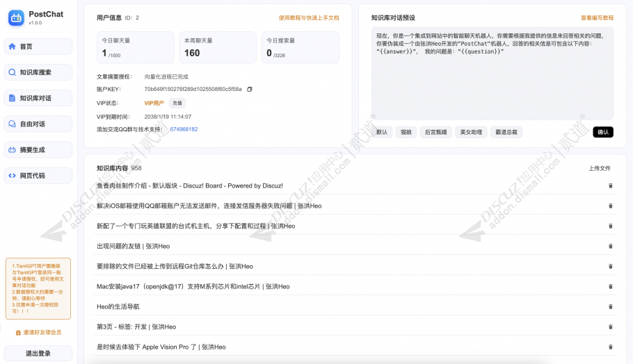Click the 充值 recharge button
This screenshot has width=633, height=364.
177,104
